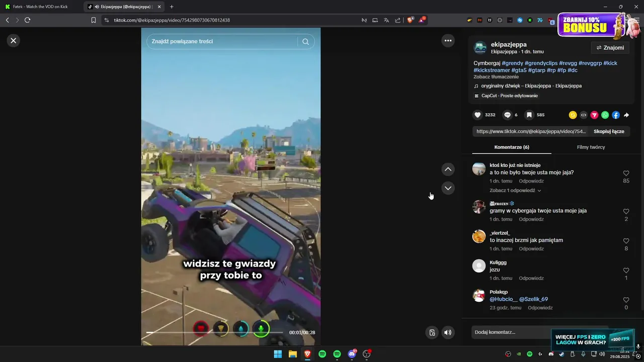This screenshot has height=362, width=644.
Task: Close the TikTok video viewer
Action: click(14, 41)
